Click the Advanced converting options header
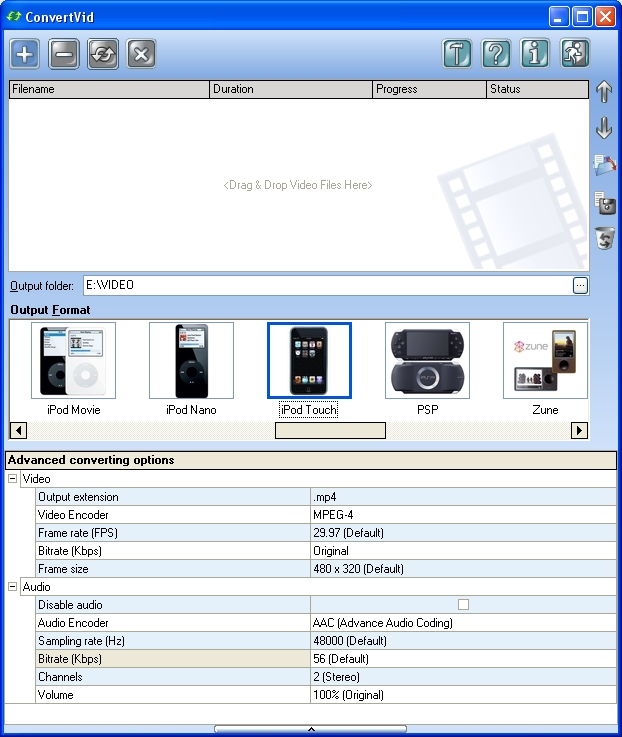Screen dimensions: 622x737 (311, 460)
